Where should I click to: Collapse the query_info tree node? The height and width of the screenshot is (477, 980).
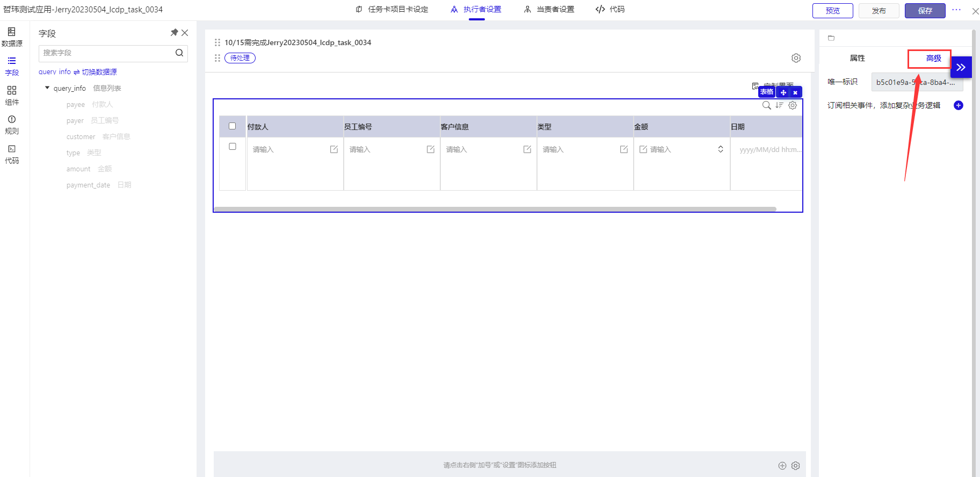47,88
